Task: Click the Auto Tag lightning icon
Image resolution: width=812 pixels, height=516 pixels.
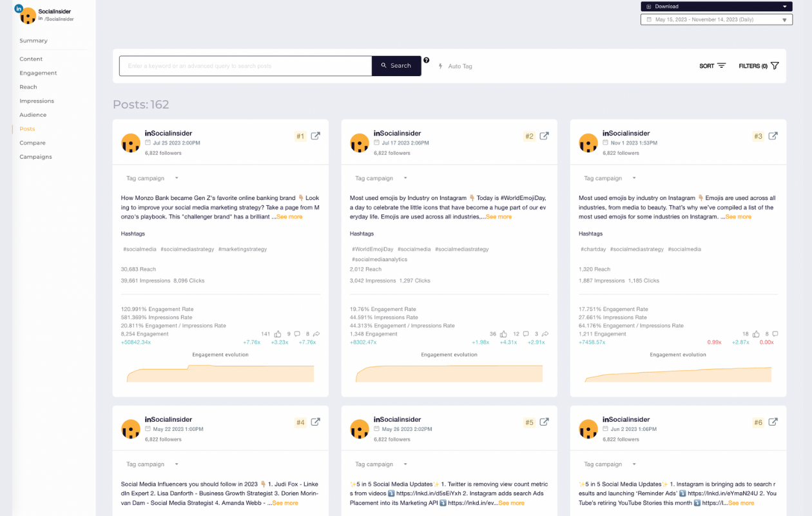Action: coord(441,66)
